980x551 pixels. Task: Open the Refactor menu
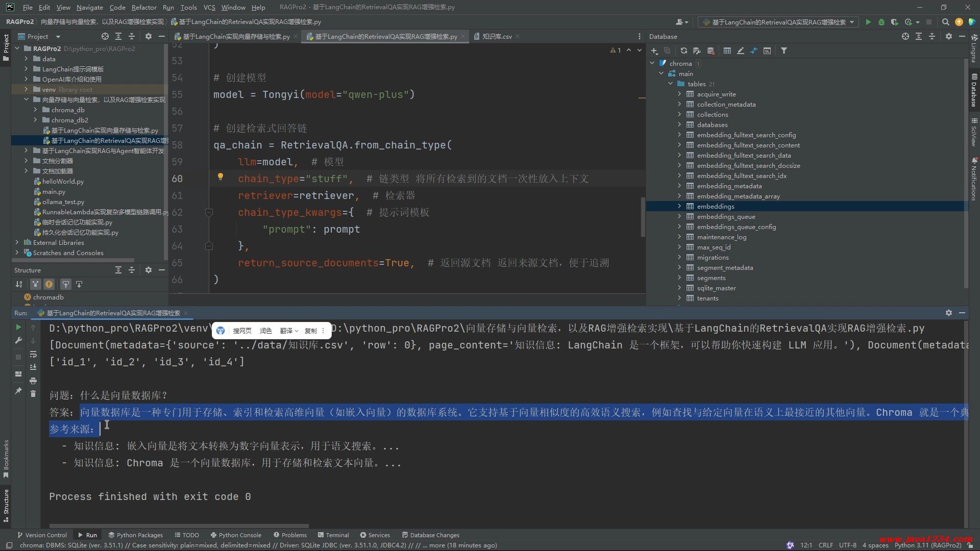click(143, 7)
